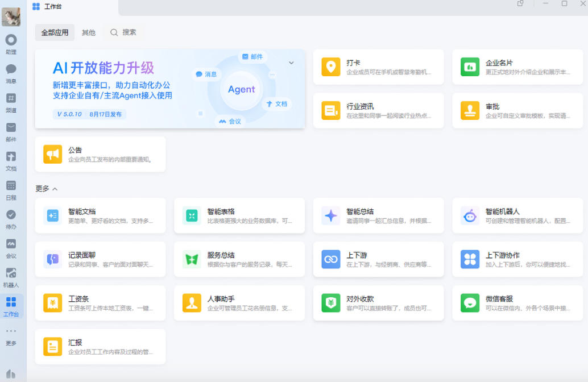The width and height of the screenshot is (588, 382).
Task: Click the user avatar photo
Action: point(11,16)
